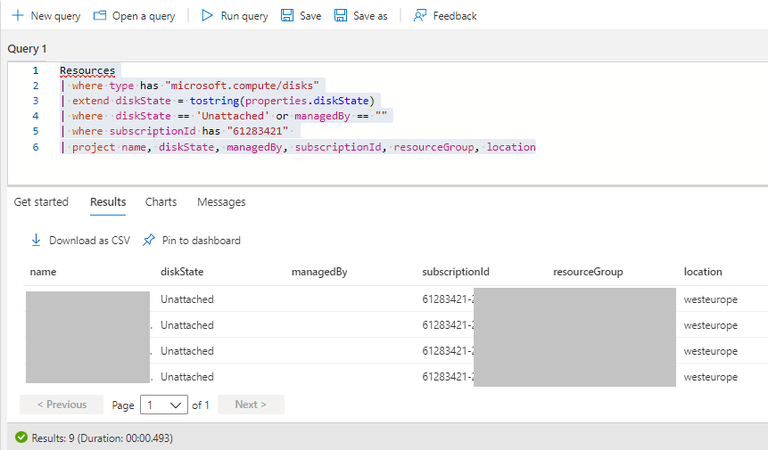Select the Results tab
The height and width of the screenshot is (450, 768).
[x=108, y=202]
